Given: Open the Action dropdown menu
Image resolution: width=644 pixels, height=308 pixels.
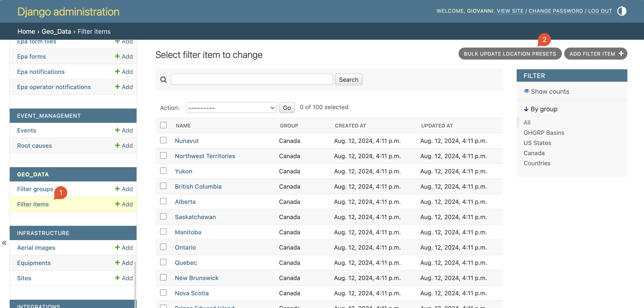Looking at the screenshot, I should [x=231, y=108].
